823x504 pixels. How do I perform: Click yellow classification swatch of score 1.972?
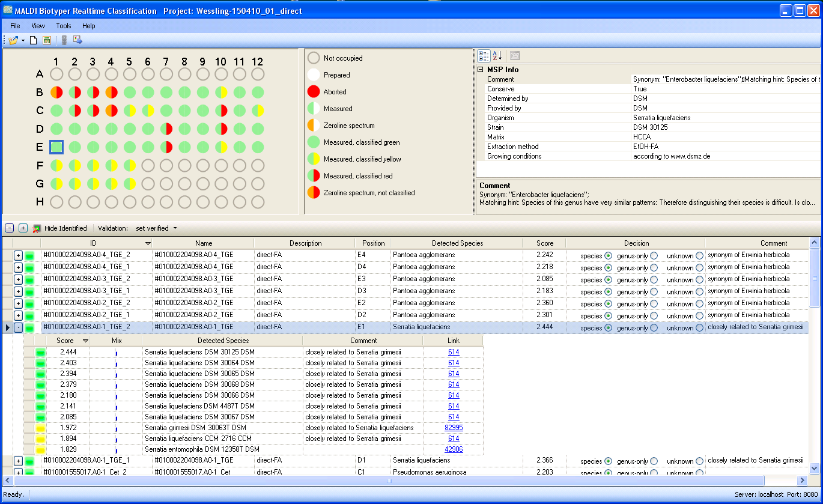click(41, 428)
